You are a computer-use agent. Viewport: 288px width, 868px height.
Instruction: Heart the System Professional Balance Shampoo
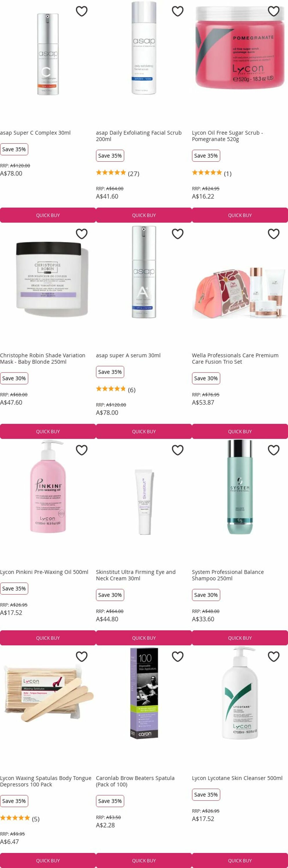274,450
